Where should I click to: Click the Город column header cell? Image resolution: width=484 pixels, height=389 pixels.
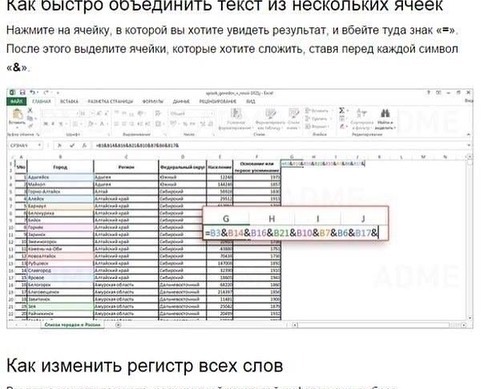60,167
